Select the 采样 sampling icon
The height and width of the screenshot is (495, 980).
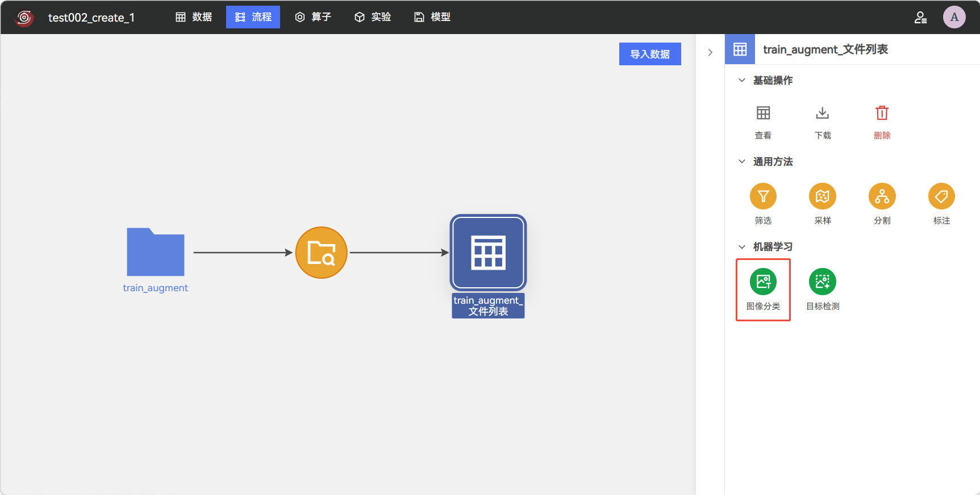pos(822,196)
